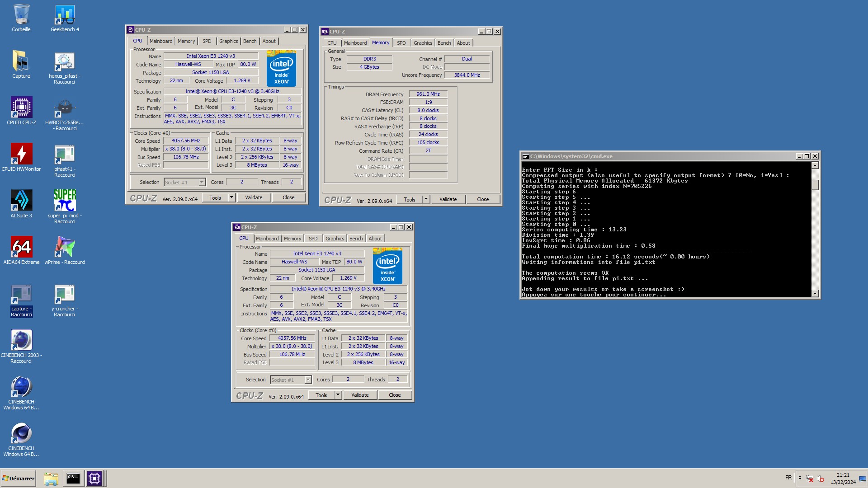The height and width of the screenshot is (488, 868).
Task: Select the capture - Raccourci desktop icon
Action: point(21,301)
